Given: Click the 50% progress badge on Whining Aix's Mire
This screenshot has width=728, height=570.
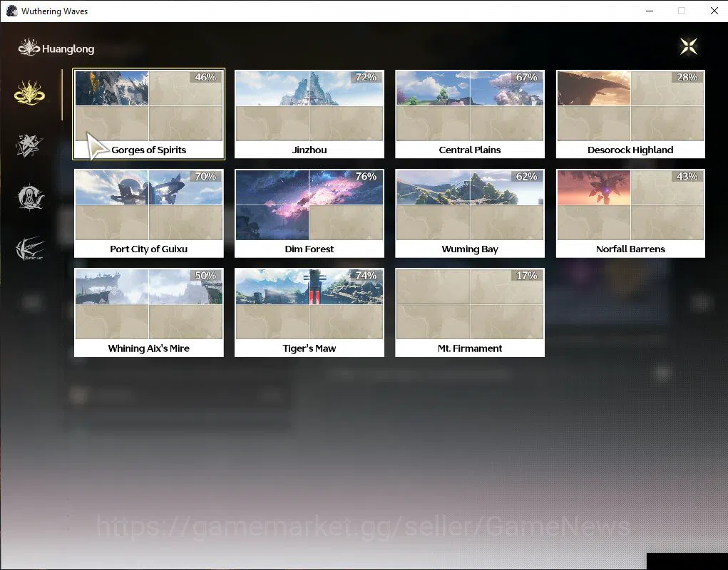Looking at the screenshot, I should pos(205,276).
